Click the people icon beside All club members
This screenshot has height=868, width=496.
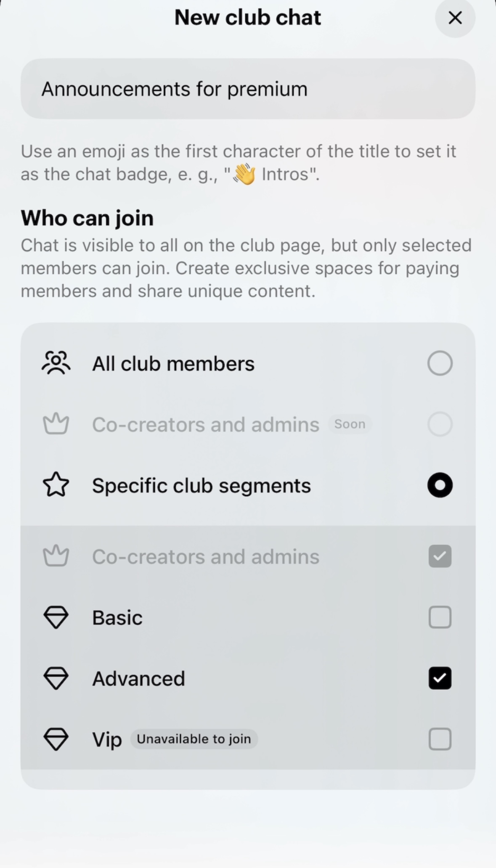pos(56,363)
